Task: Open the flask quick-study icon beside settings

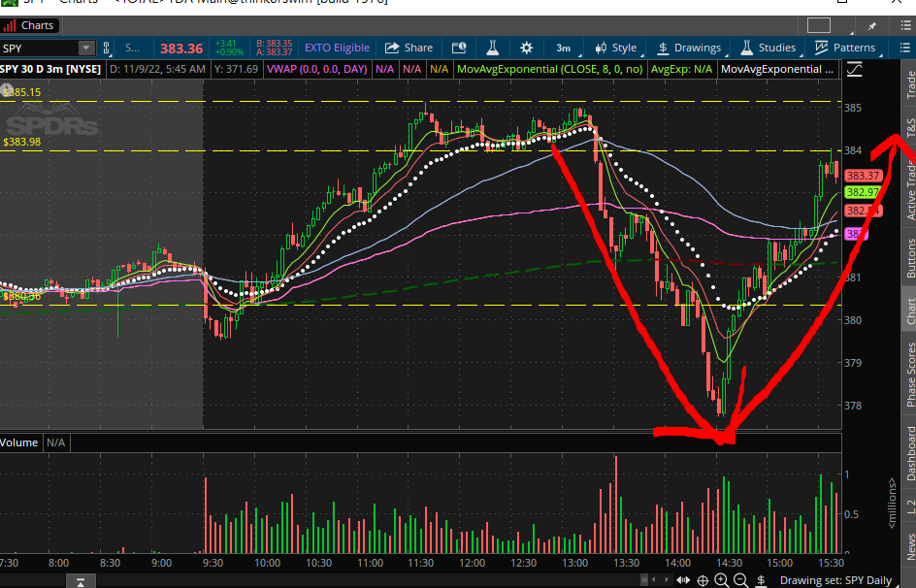Action: click(493, 48)
